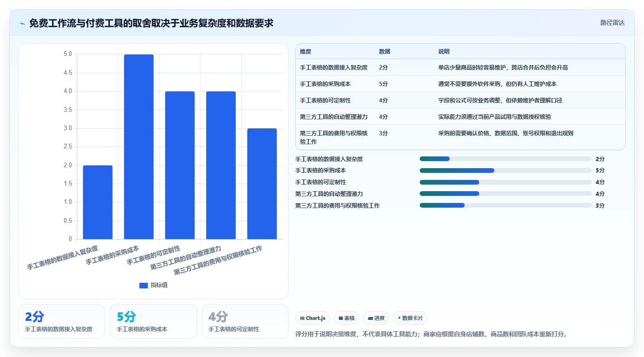The width and height of the screenshot is (644, 357).
Task: Open the 4分 data card
Action: (x=245, y=321)
